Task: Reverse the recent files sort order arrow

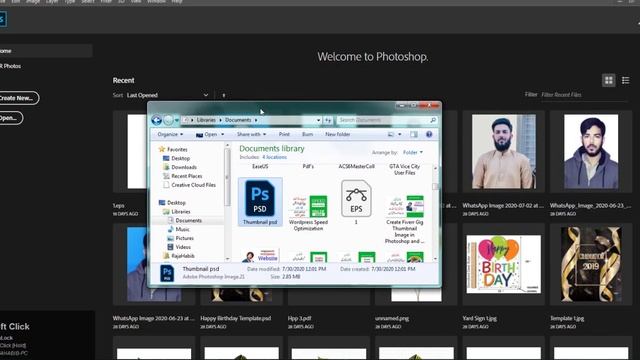Action: tap(224, 96)
